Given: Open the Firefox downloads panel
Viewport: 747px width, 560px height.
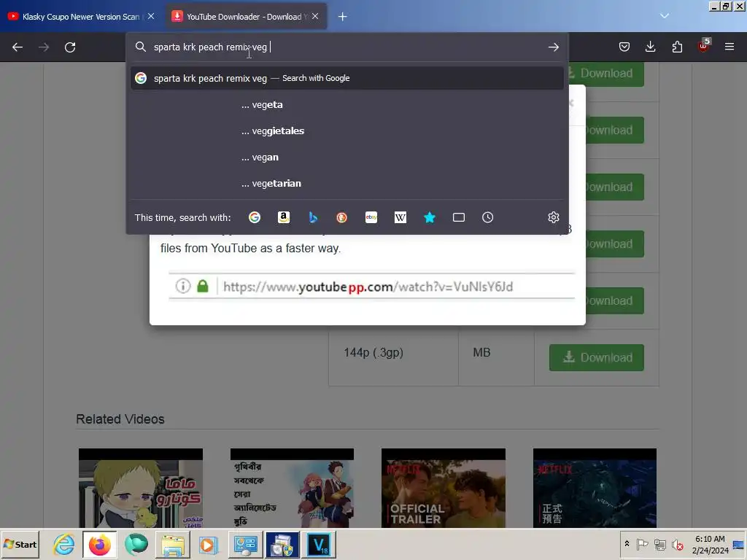Looking at the screenshot, I should (650, 47).
